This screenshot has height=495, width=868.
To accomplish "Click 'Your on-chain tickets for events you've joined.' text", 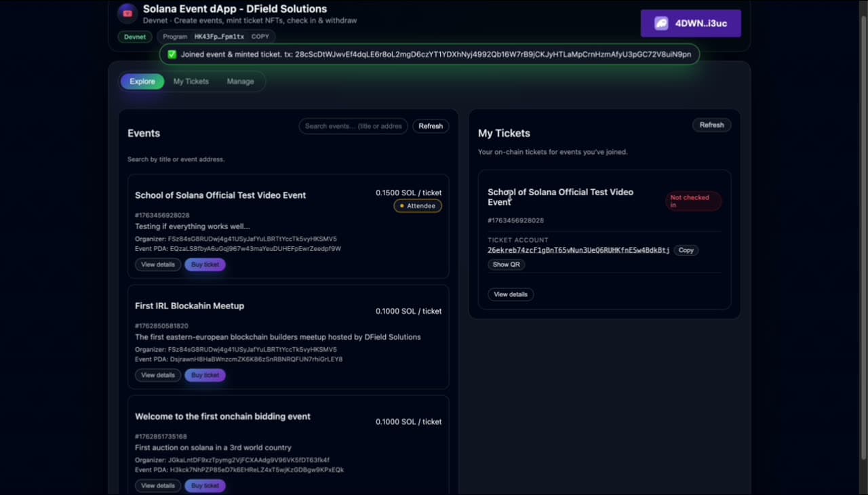I will pos(553,152).
